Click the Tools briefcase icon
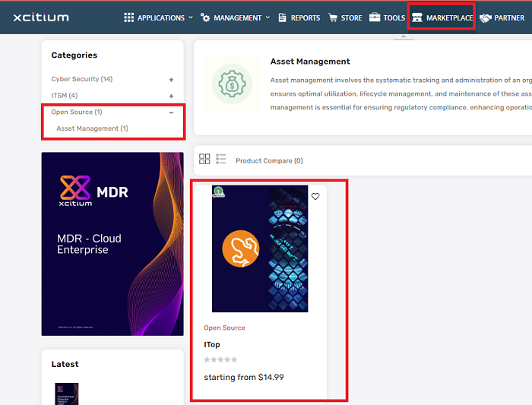532x405 pixels. pyautogui.click(x=375, y=17)
